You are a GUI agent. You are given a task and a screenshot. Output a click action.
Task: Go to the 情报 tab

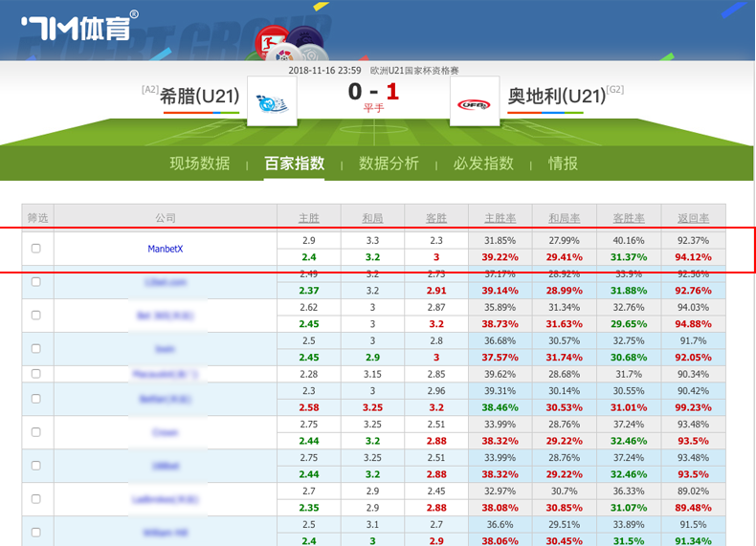(x=563, y=164)
